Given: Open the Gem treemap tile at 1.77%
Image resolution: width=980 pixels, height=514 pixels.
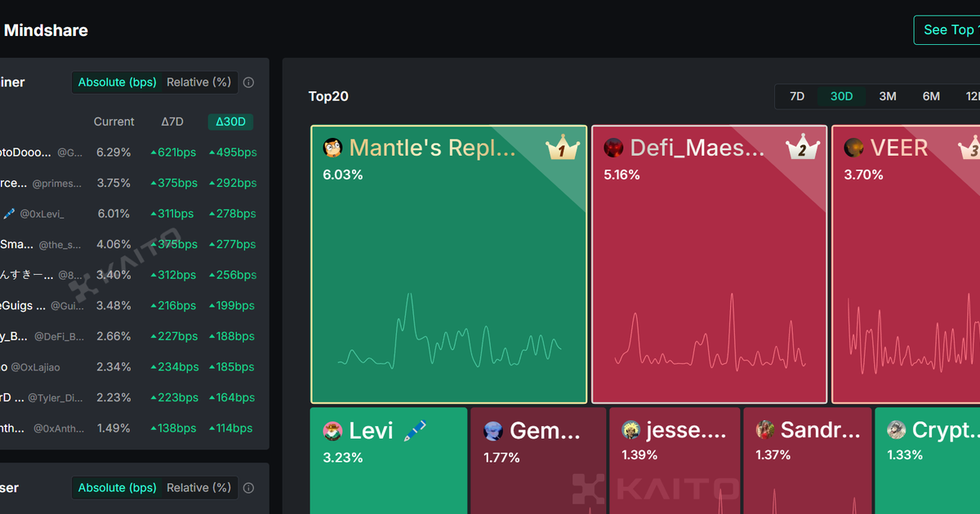Looking at the screenshot, I should 538,461.
